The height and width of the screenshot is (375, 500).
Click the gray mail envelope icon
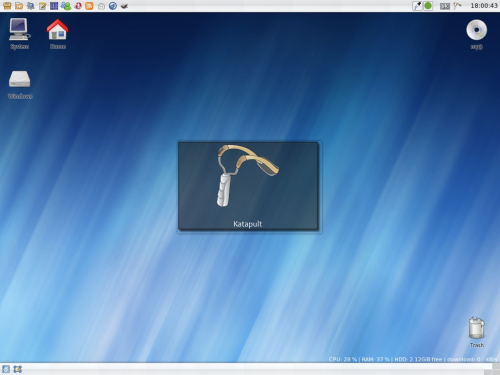pos(101,6)
